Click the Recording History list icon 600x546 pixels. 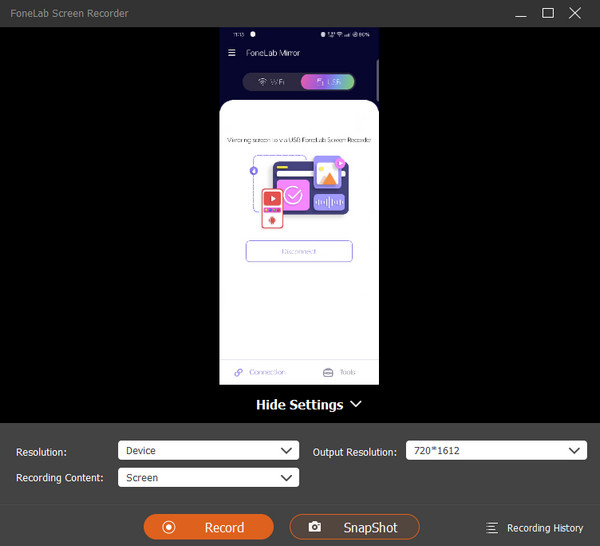[x=492, y=528]
